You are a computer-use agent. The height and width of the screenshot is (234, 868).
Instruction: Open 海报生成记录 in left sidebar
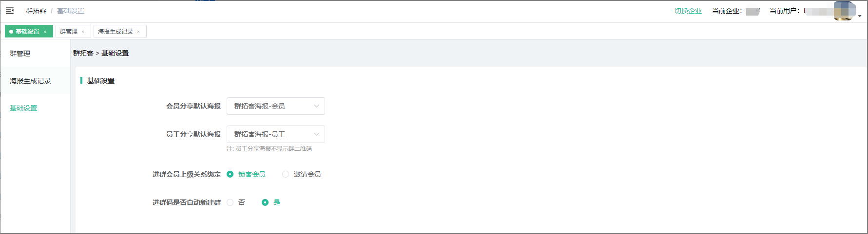[x=30, y=81]
